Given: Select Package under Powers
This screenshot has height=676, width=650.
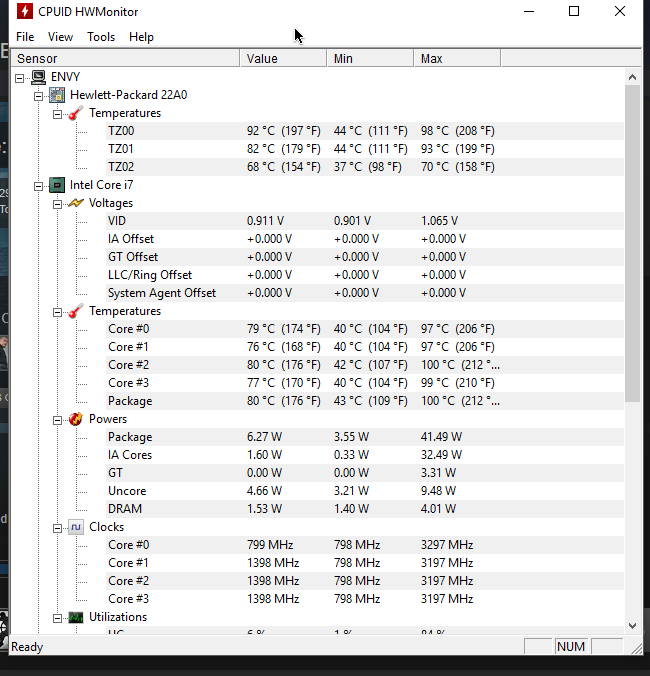Looking at the screenshot, I should click(x=365, y=437).
